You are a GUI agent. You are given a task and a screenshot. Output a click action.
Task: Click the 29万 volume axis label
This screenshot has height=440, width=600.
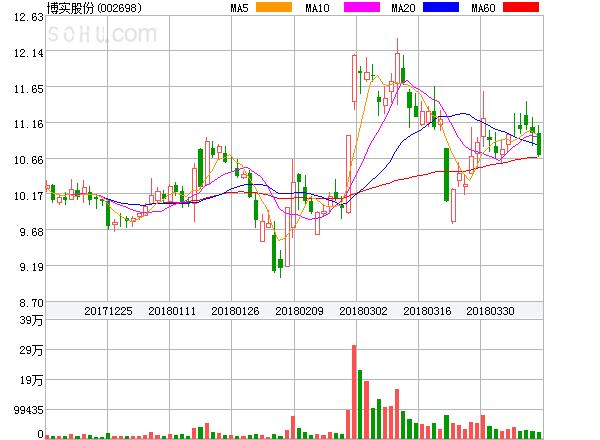[31, 350]
